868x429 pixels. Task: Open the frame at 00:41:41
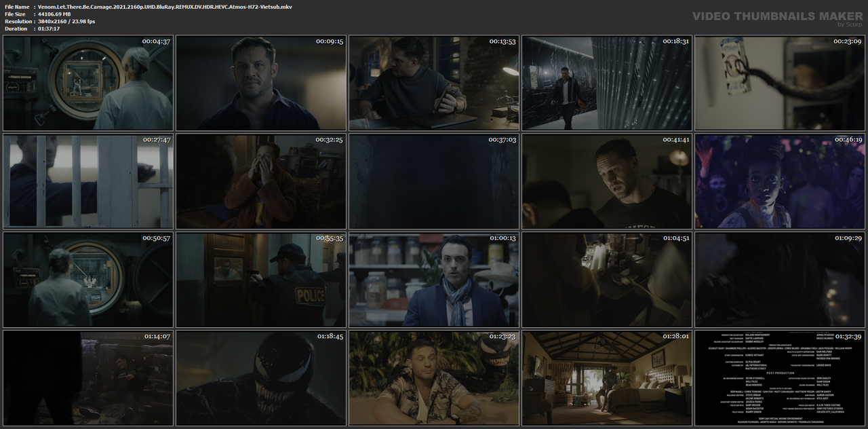(607, 181)
